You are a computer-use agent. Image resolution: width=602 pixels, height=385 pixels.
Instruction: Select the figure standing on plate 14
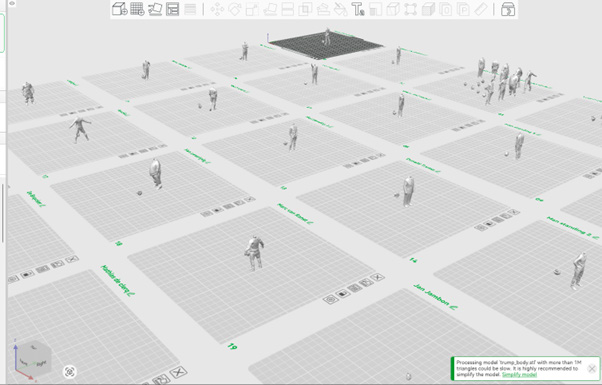click(408, 191)
